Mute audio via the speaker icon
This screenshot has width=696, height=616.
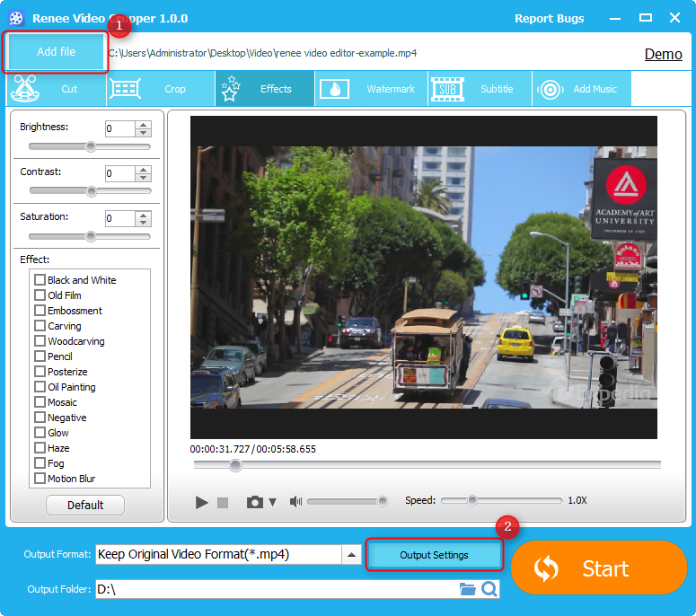[295, 502]
